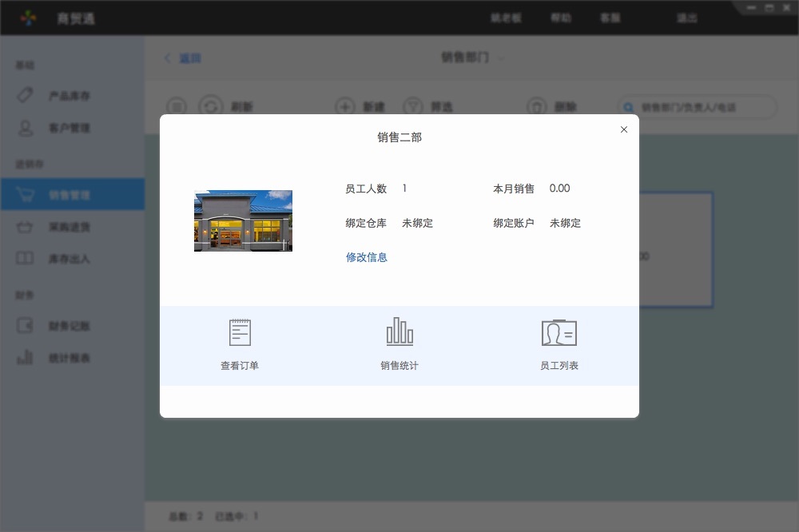Image resolution: width=799 pixels, height=532 pixels.
Task: Click the 总数: 2 status bar entry
Action: [186, 516]
